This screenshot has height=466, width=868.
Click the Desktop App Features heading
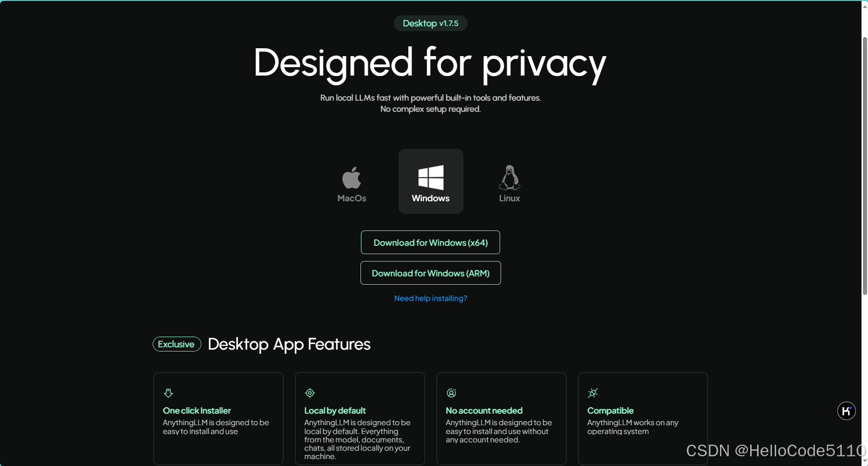click(289, 344)
